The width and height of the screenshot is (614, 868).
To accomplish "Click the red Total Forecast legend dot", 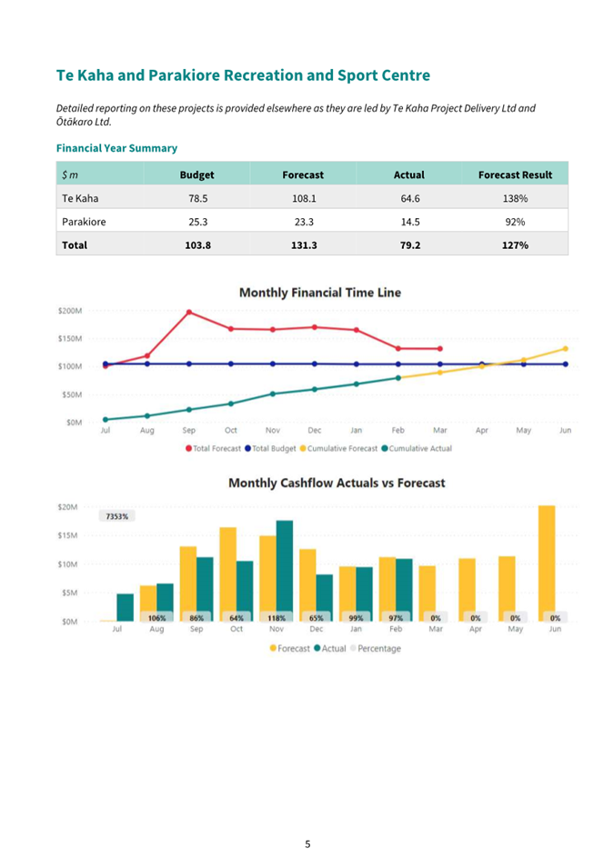I will [189, 448].
